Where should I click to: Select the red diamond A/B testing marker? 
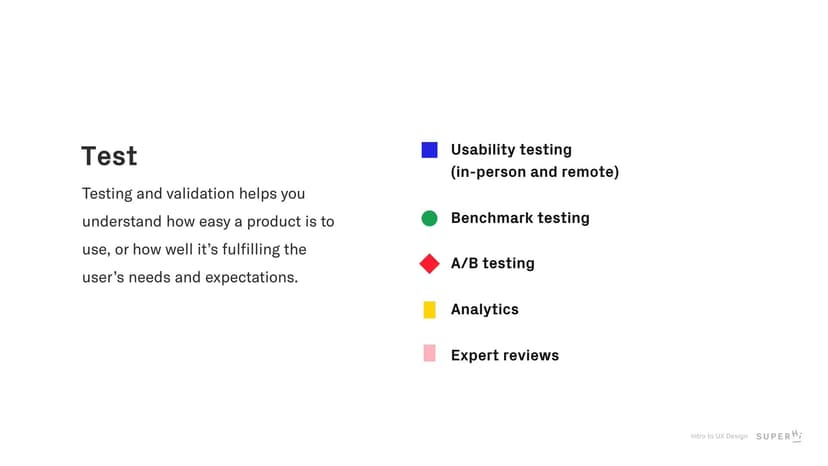pos(429,264)
